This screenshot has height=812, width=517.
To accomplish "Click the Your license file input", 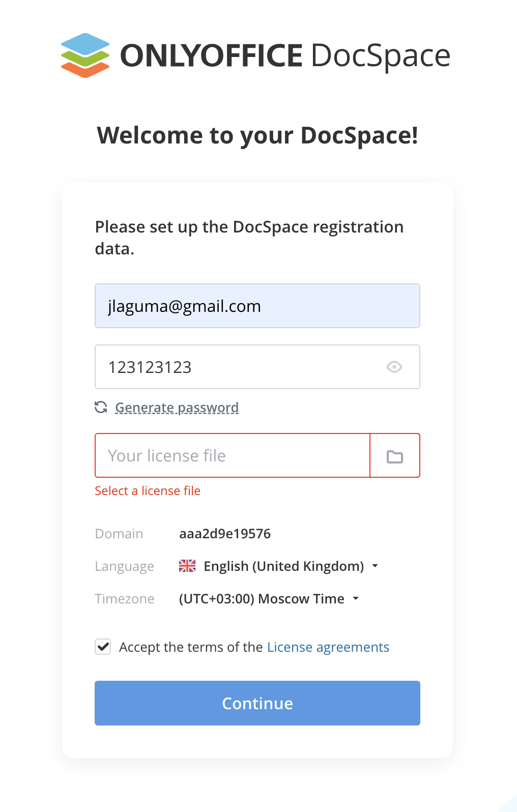I will point(233,455).
